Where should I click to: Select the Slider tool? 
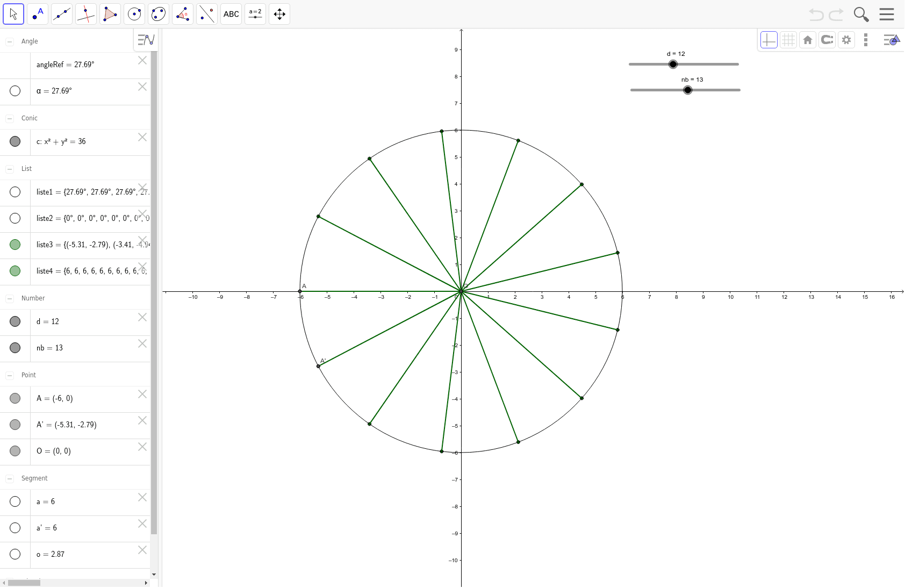coord(255,14)
